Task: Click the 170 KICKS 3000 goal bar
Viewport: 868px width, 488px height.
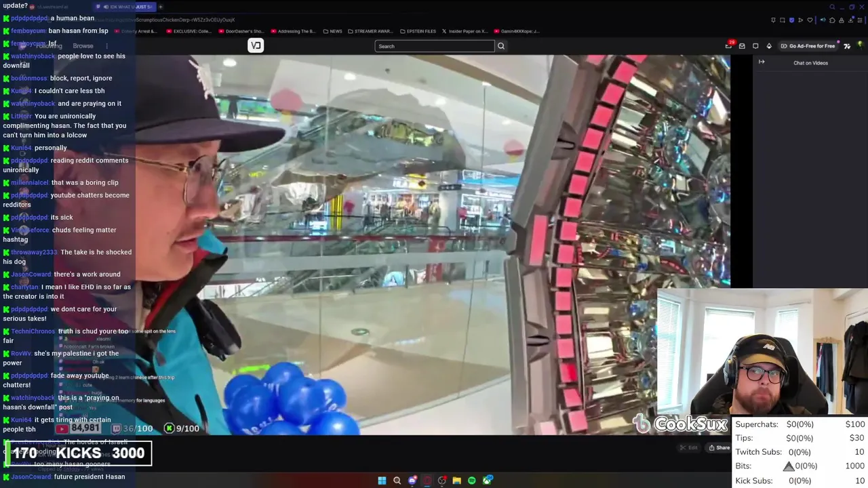Action: click(x=79, y=453)
